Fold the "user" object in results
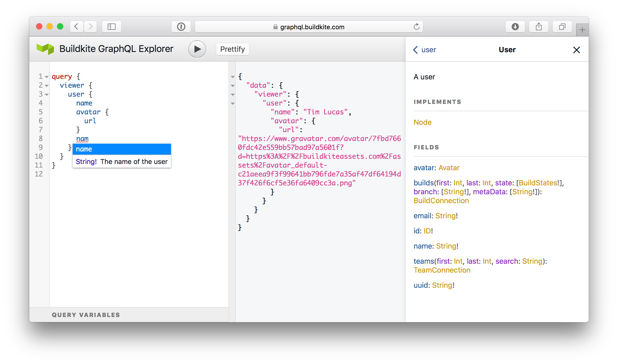 point(233,103)
